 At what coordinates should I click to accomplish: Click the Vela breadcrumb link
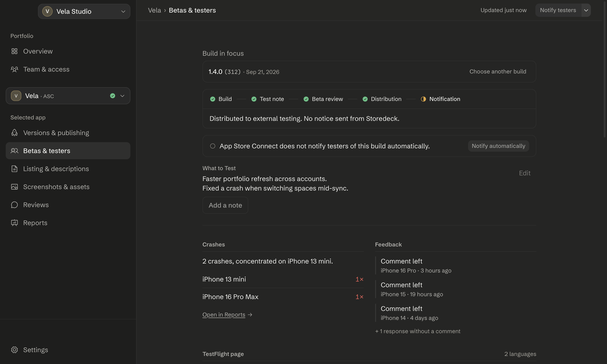coord(154,10)
